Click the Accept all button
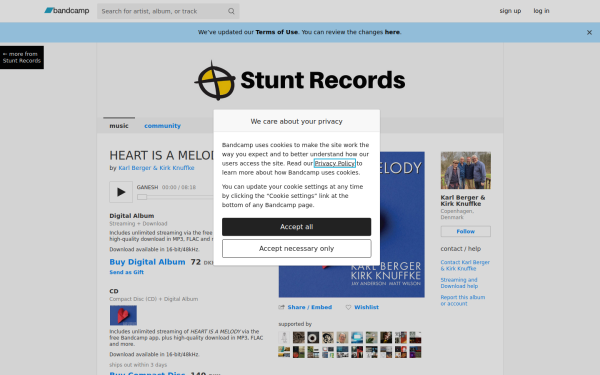Viewport: 600px width, 375px height. 297,227
